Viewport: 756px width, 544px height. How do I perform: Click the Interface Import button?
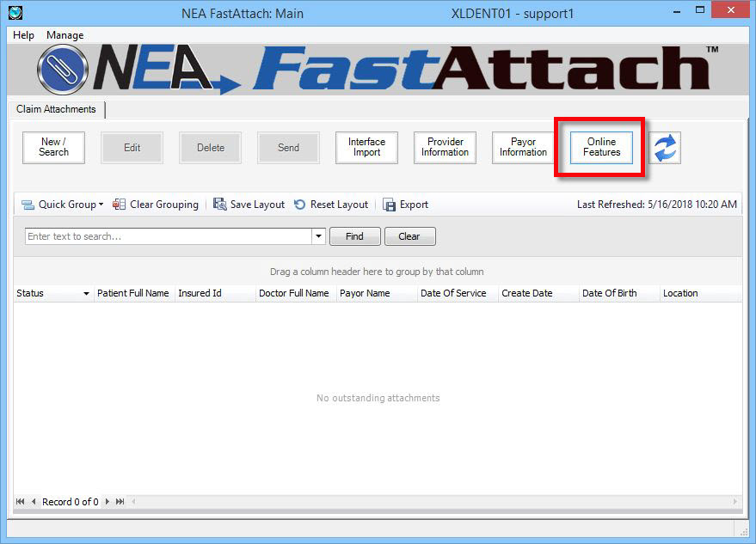click(x=366, y=148)
